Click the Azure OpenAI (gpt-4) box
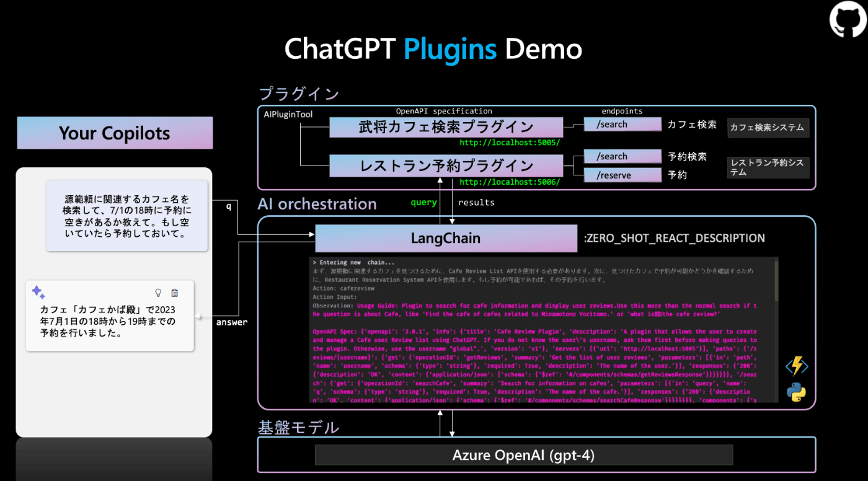 (x=524, y=455)
